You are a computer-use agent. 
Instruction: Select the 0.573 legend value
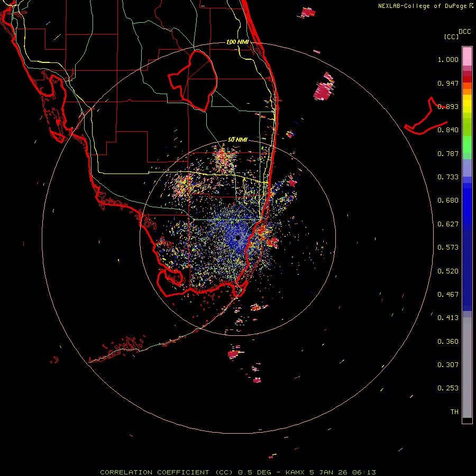[x=448, y=248]
